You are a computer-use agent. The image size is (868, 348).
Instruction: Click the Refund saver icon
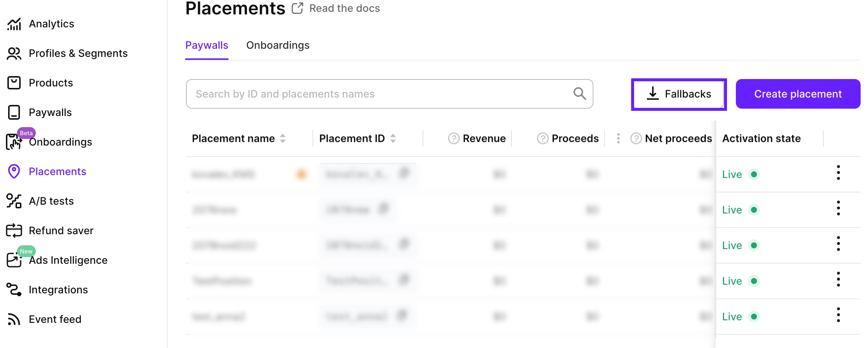[14, 231]
